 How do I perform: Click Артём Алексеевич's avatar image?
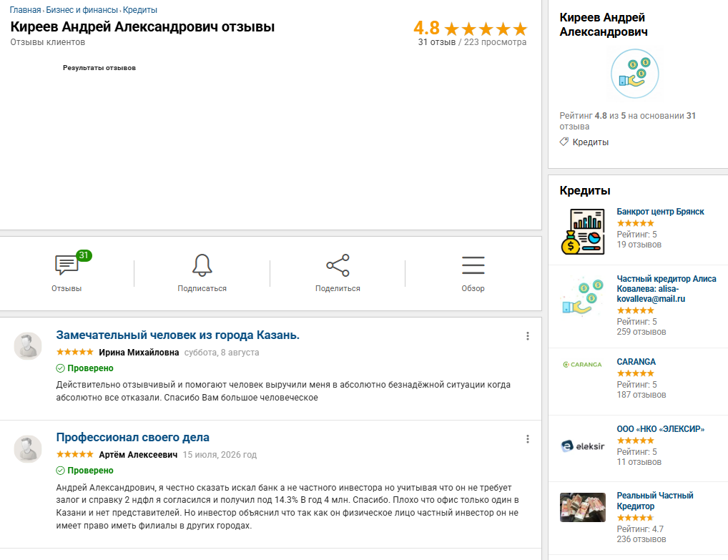pyautogui.click(x=28, y=449)
